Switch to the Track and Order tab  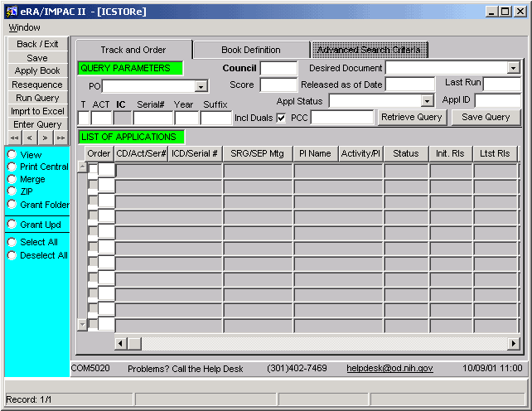point(133,50)
